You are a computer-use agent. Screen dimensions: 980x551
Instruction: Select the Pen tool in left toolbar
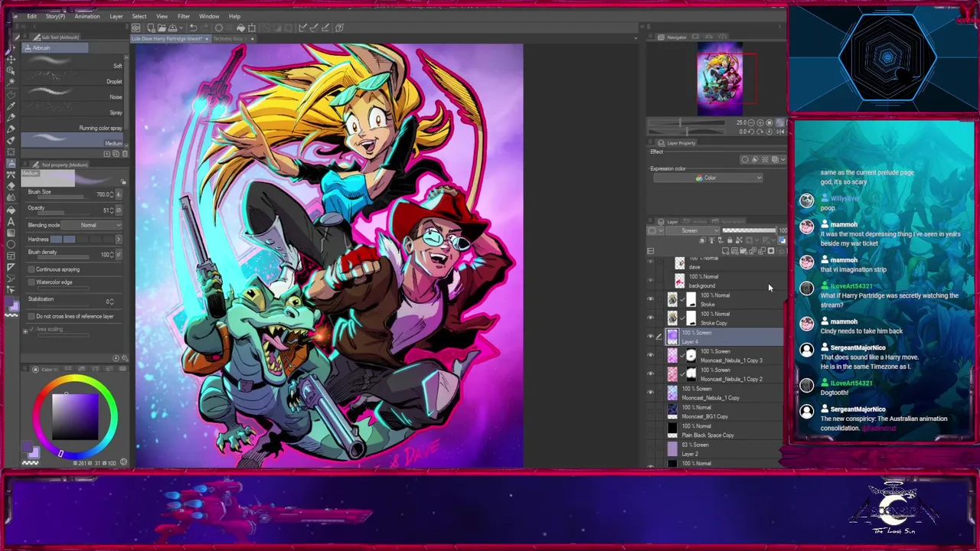(11, 116)
